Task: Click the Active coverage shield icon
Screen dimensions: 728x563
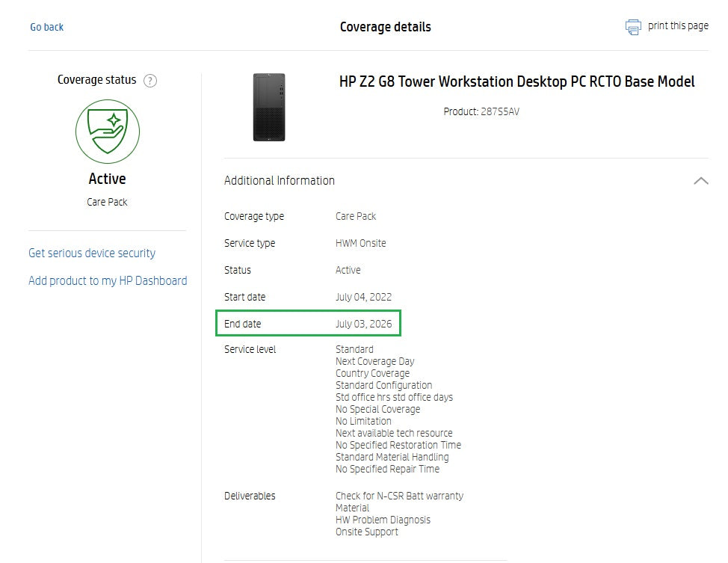Action: [108, 132]
